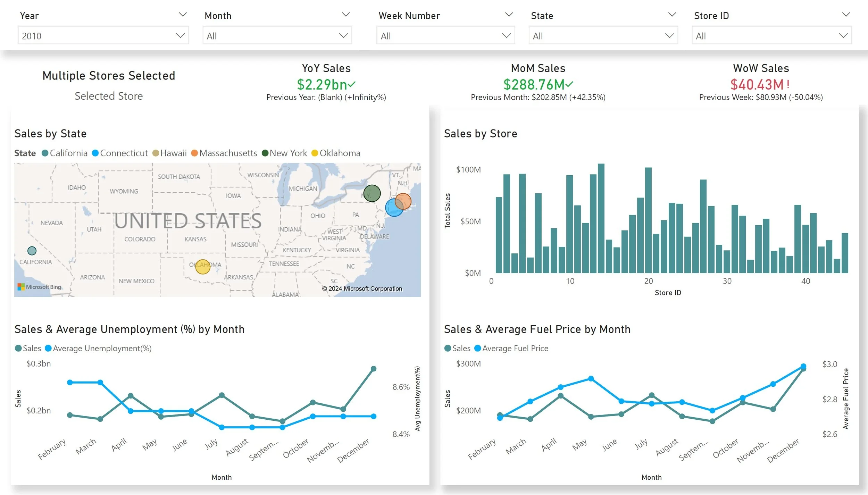This screenshot has width=868, height=495.
Task: Click the Massachusetts orange map bubble
Action: point(404,200)
